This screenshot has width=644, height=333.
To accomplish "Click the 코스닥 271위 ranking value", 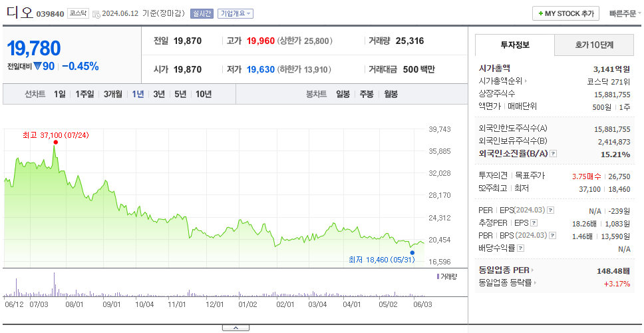I will click(609, 81).
